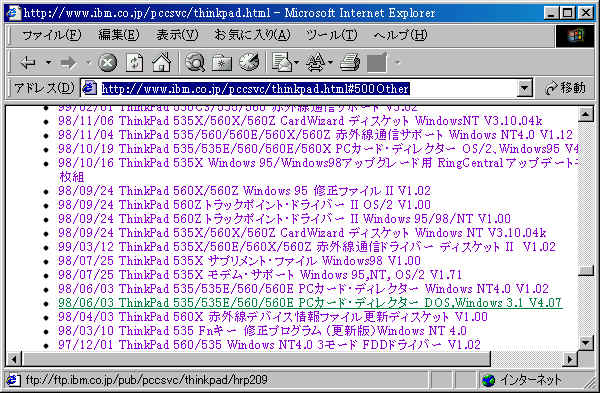Screen dimensions: 600x393
Task: Open 98/07/25 ThinkPad 535X モデム・サポート link
Action: click(260, 275)
